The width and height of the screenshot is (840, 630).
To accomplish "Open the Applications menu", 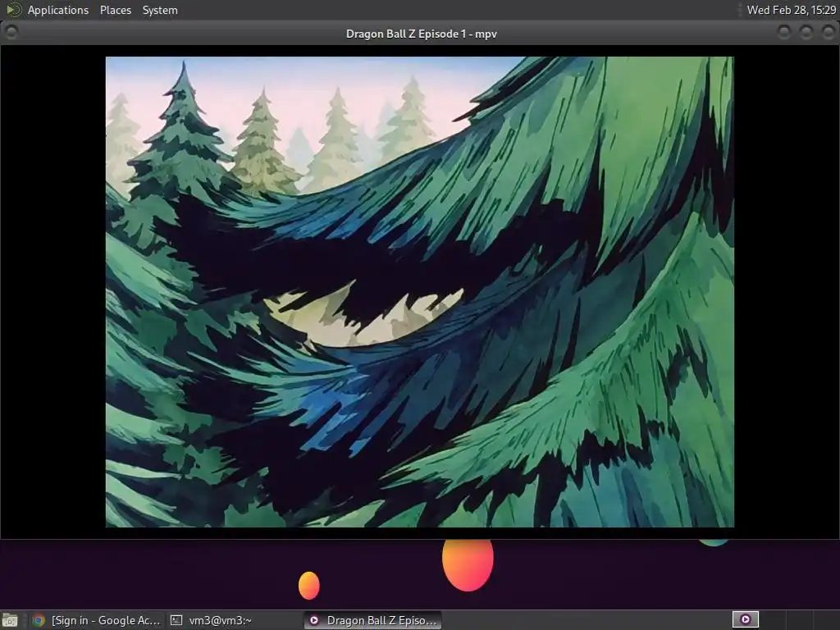I will [58, 10].
